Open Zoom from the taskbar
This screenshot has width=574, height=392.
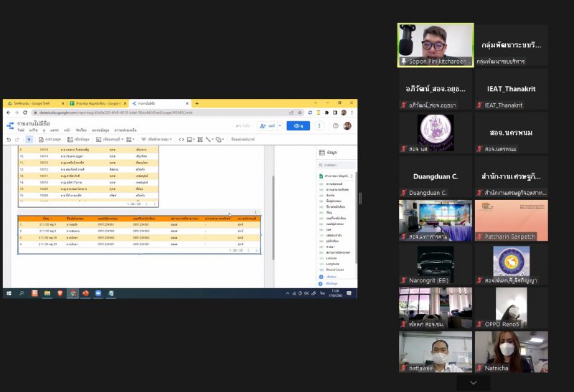[98, 293]
